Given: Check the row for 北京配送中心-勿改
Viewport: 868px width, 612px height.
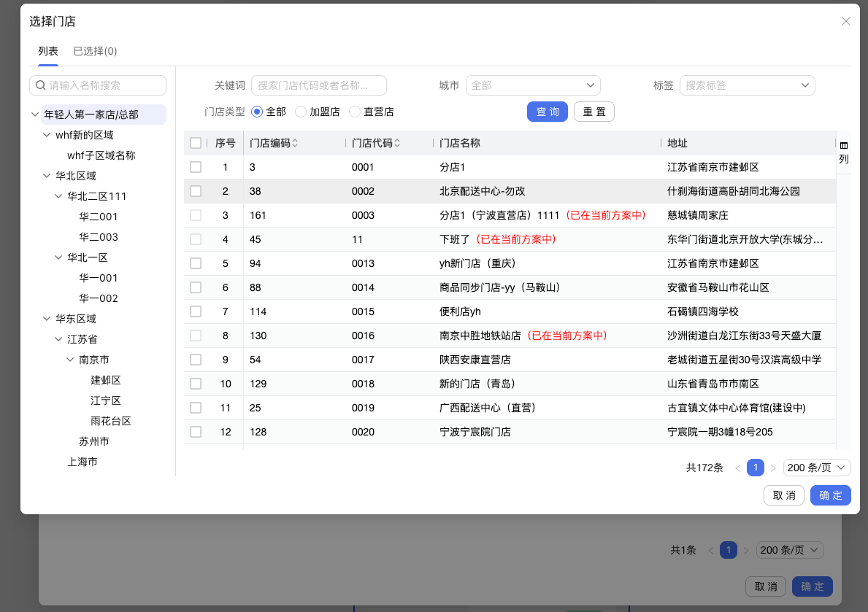Looking at the screenshot, I should click(x=196, y=191).
